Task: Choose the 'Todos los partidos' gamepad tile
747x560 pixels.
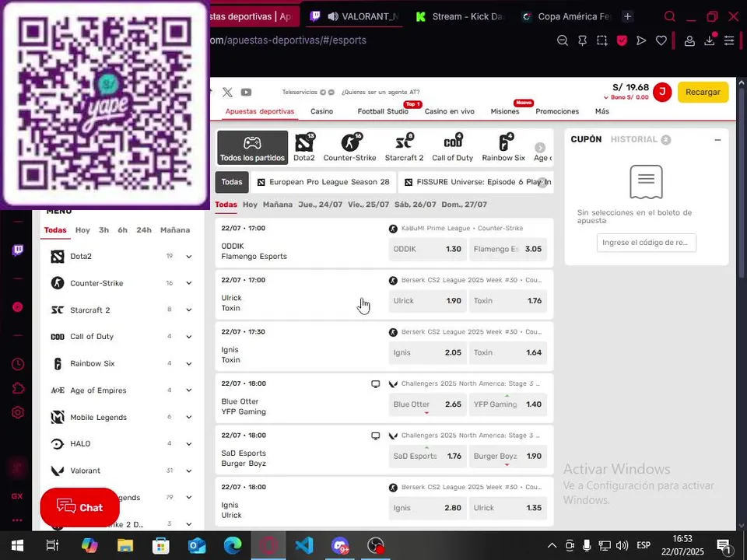Action: (x=252, y=148)
